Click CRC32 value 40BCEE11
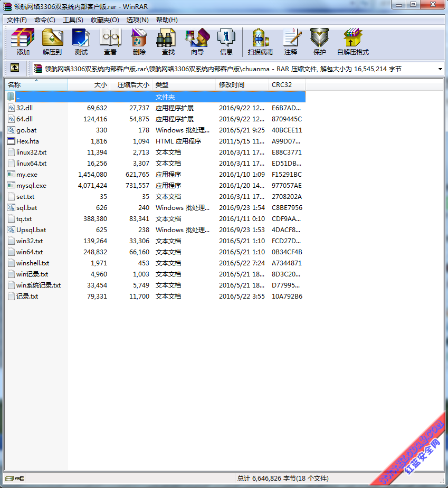The height and width of the screenshot is (488, 448). coord(287,130)
